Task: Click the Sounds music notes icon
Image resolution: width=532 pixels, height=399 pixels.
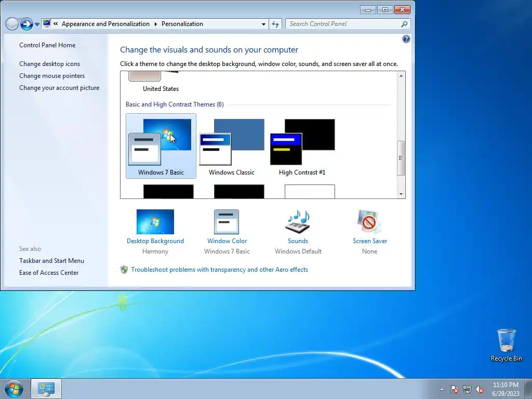Action: [x=298, y=222]
